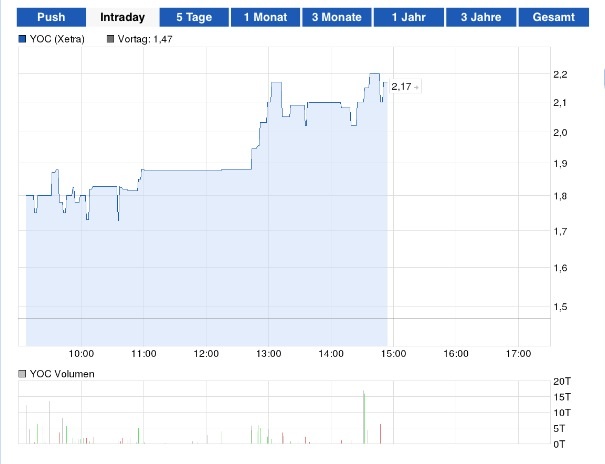605x464 pixels.
Task: Click the 2,2 price axis label
Action: 560,74
